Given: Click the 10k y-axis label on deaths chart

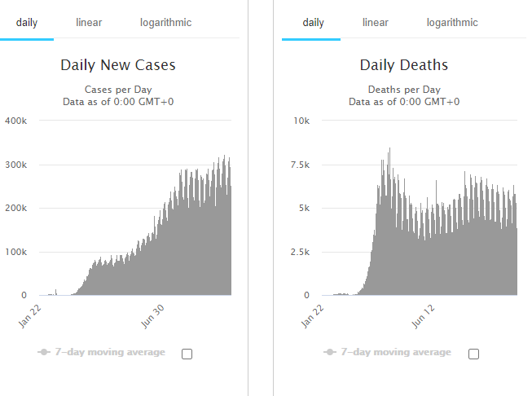Looking at the screenshot, I should (301, 121).
